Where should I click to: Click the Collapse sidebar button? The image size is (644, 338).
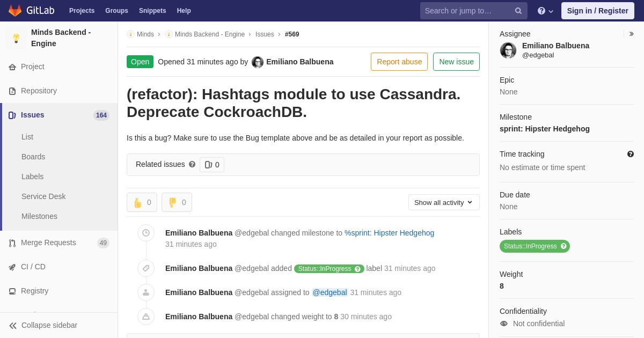(x=59, y=325)
